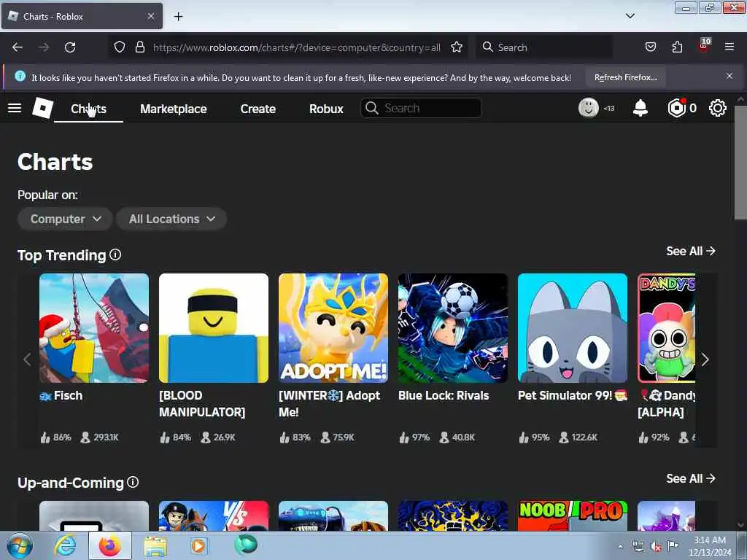Open the Pet Simulator cat thumbnail
This screenshot has width=747, height=560.
coord(572,328)
